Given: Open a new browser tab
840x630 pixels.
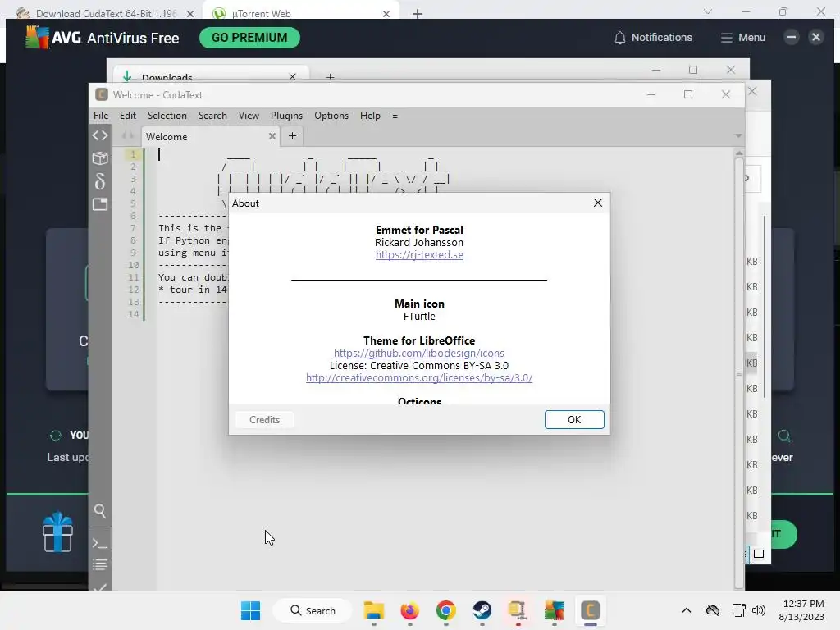Looking at the screenshot, I should click(418, 14).
